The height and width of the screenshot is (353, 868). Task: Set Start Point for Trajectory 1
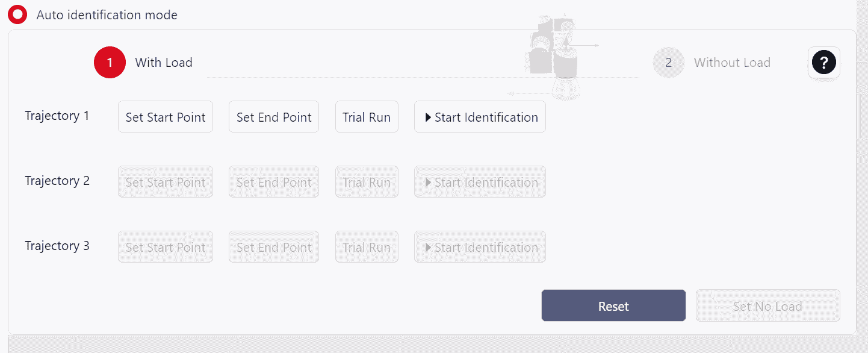(x=166, y=117)
